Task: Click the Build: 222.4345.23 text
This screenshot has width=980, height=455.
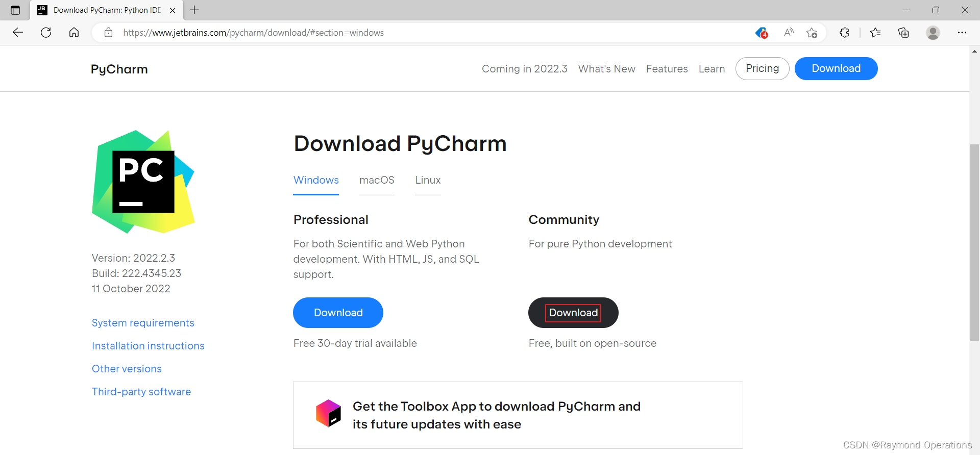Action: (136, 273)
